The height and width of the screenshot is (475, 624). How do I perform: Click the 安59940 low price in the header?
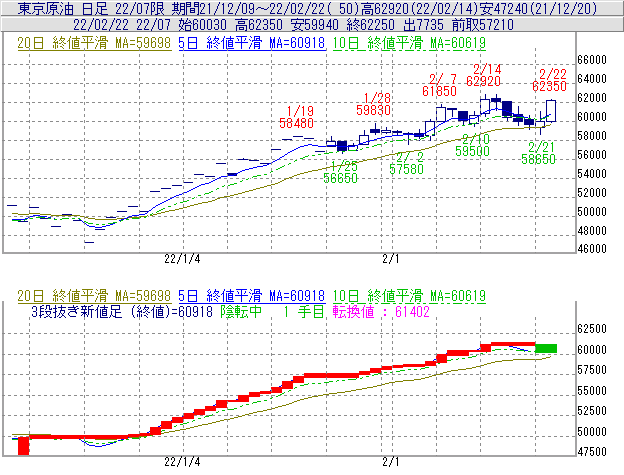314,25
